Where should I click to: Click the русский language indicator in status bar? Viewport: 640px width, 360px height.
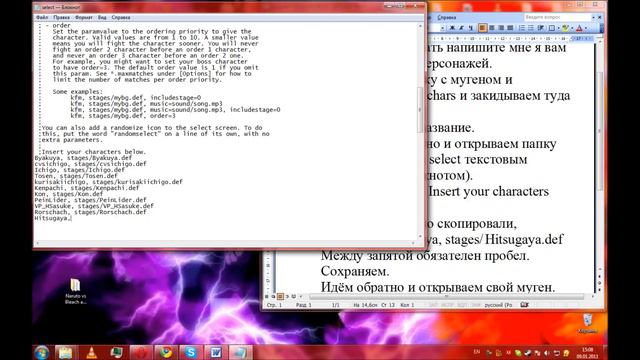[498, 305]
